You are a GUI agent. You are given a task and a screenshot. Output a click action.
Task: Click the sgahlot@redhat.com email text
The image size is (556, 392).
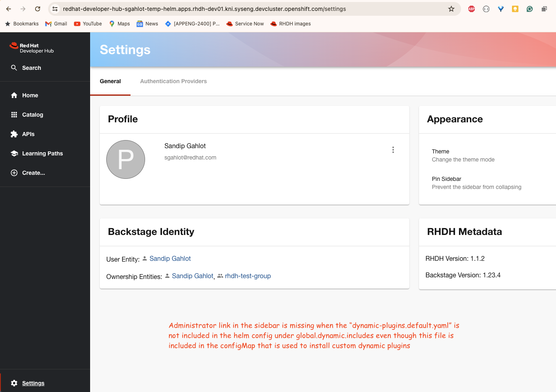click(190, 157)
